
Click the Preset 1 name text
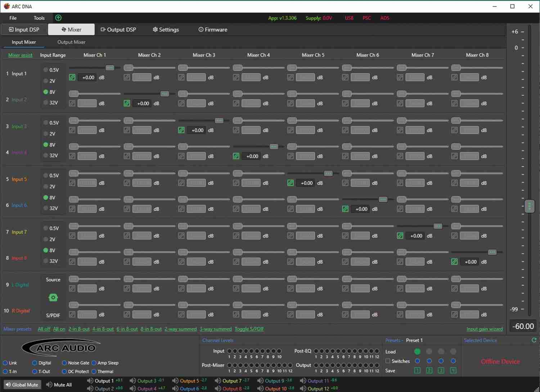(414, 340)
